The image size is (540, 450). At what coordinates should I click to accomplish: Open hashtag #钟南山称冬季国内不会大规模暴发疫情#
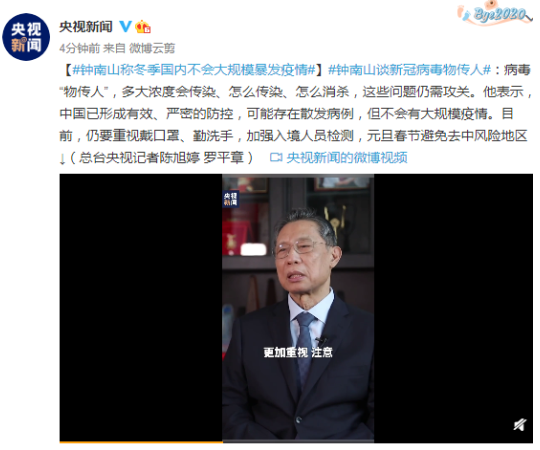[194, 70]
